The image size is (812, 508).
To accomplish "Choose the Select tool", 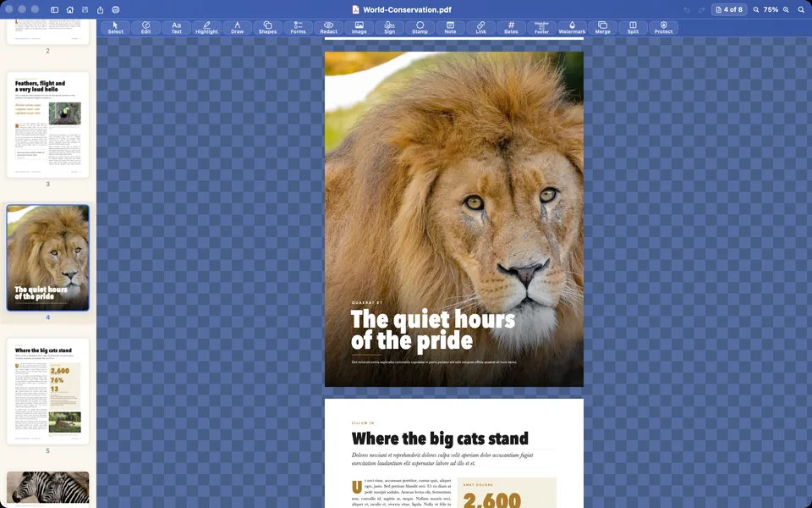I will tap(116, 28).
